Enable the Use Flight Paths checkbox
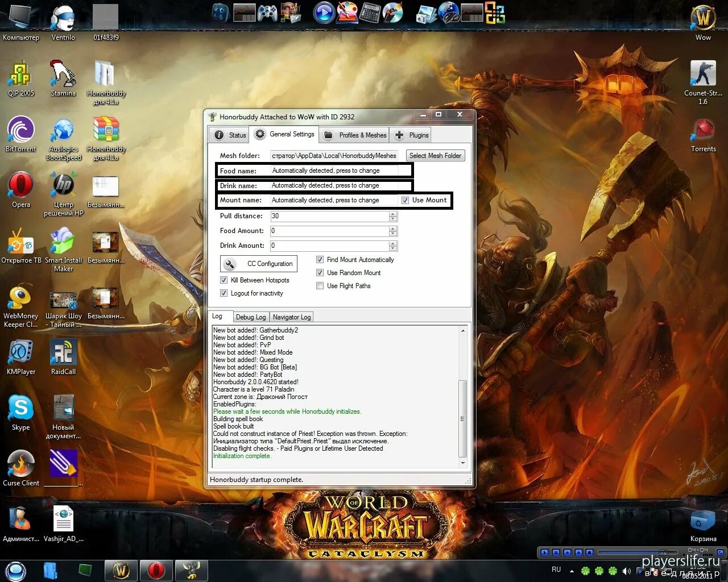This screenshot has width=728, height=582. [320, 286]
